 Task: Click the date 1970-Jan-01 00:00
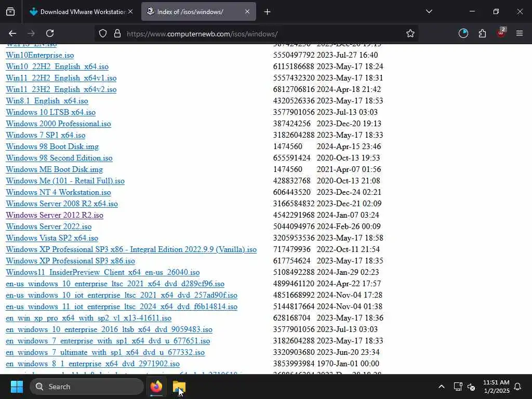click(348, 364)
